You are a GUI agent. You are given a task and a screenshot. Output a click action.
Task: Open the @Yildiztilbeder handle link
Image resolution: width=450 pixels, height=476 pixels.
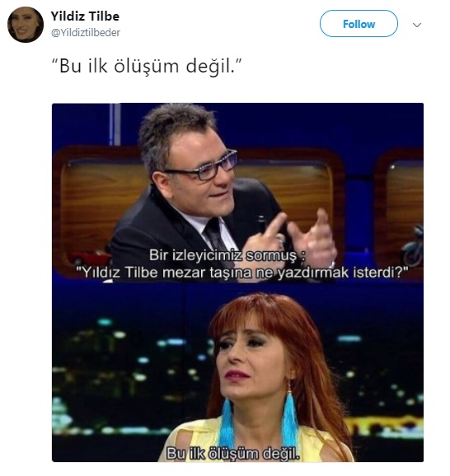click(86, 32)
